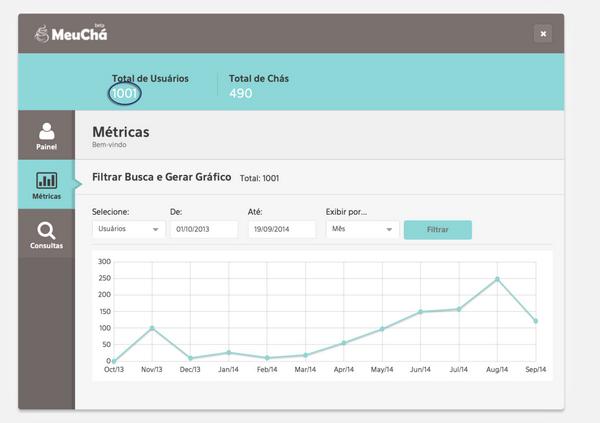Image resolution: width=600 pixels, height=423 pixels.
Task: Select the Métricas sidebar tab
Action: [46, 185]
